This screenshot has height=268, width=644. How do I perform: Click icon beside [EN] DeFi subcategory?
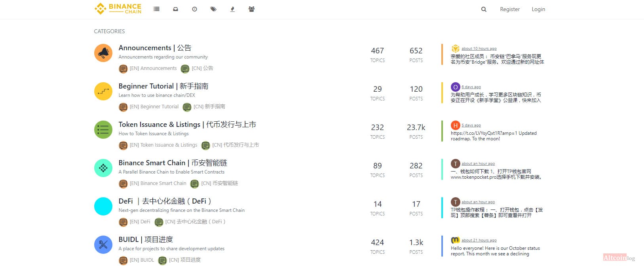[123, 222]
